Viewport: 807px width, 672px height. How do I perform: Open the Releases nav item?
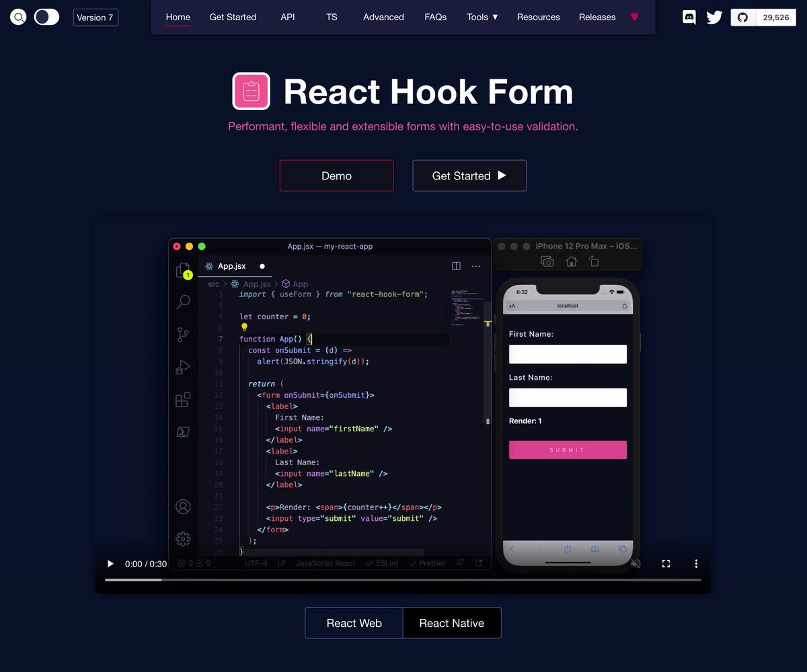click(x=597, y=17)
